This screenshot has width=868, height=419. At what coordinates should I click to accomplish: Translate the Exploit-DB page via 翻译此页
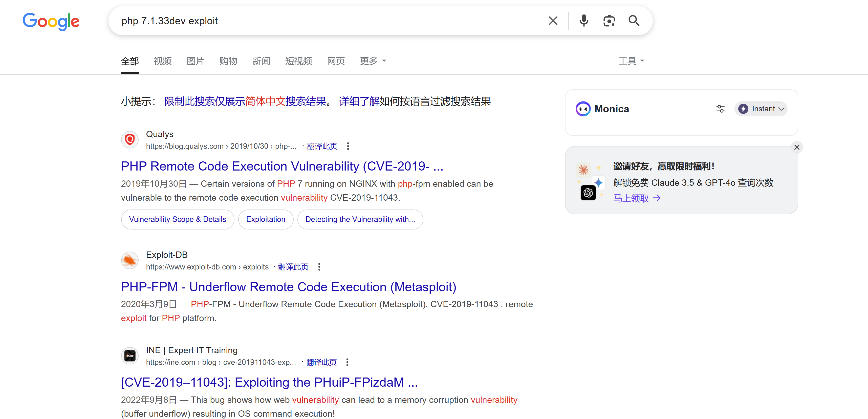point(293,267)
